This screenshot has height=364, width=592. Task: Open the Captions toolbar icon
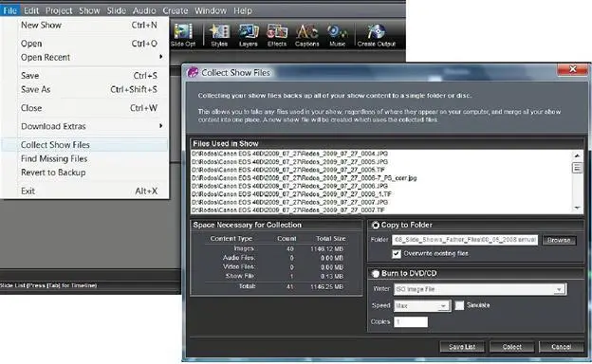pyautogui.click(x=307, y=35)
